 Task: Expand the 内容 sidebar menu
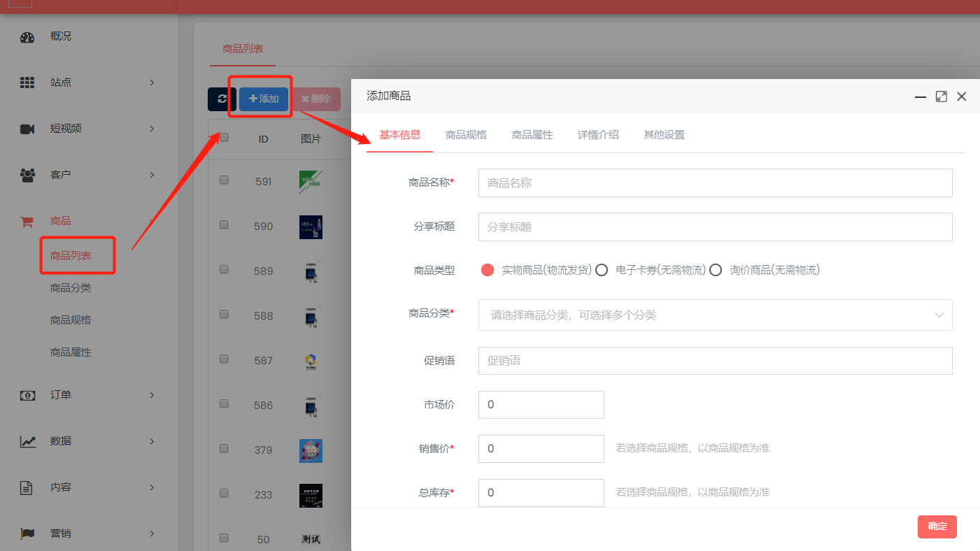(x=152, y=487)
